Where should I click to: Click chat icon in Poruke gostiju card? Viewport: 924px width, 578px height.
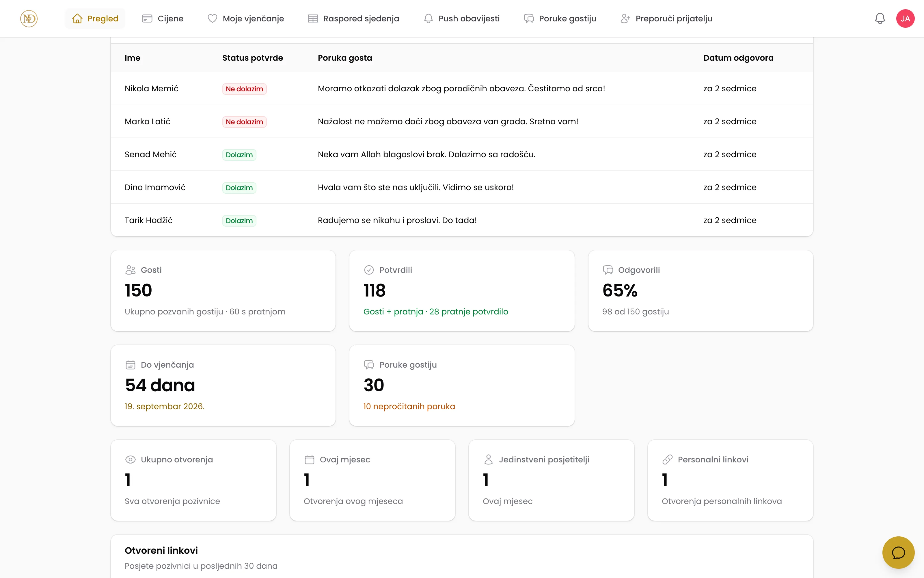(369, 365)
